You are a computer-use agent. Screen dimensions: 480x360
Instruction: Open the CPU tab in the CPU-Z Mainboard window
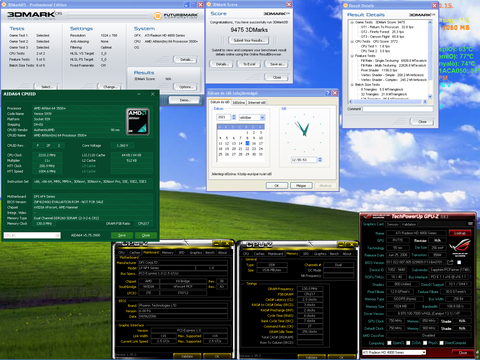point(121,253)
